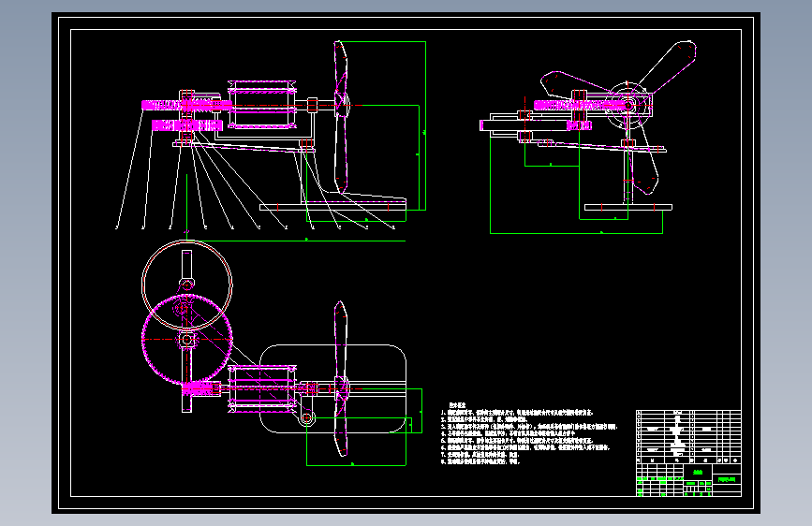Viewport: 812px width, 526px height.
Task: Select the parts list table above the title block
Action: tap(688, 437)
